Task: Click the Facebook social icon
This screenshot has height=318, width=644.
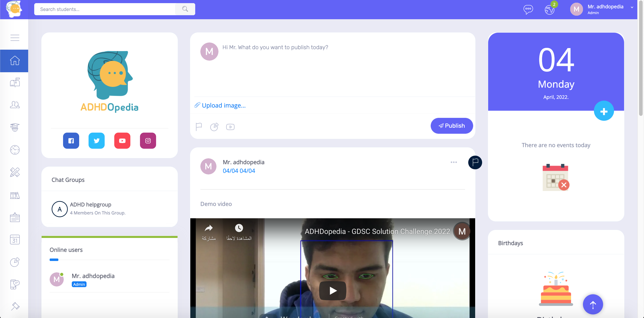Action: 71,140
